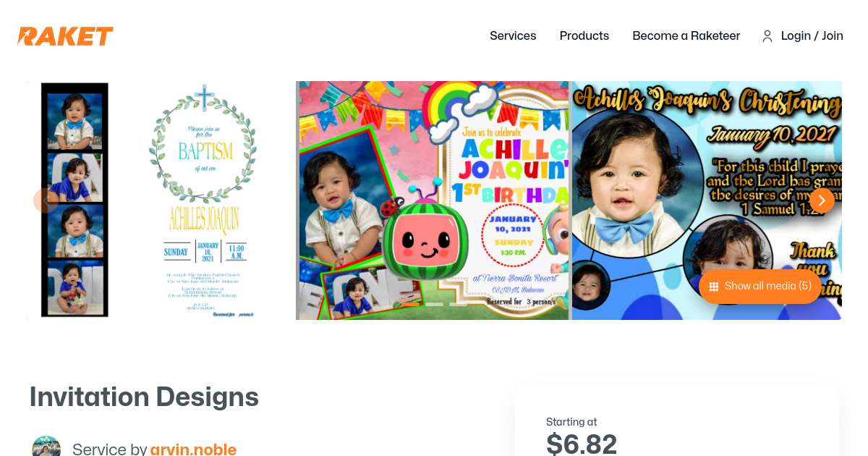The image size is (868, 456).
Task: Open the photo strip thumbnail
Action: [x=75, y=200]
